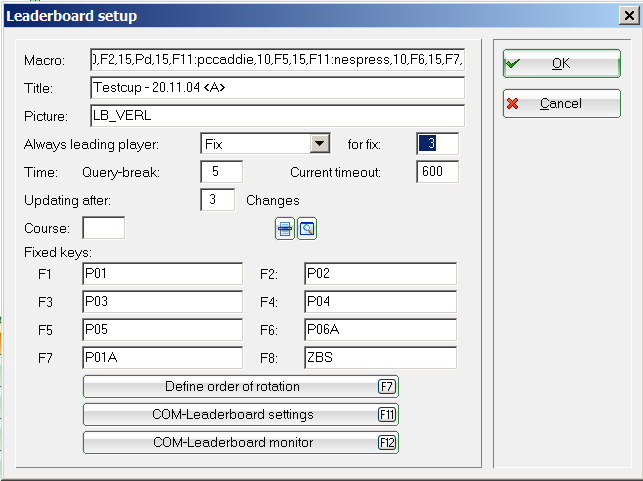Click the green checkmark on OK button

tap(513, 63)
